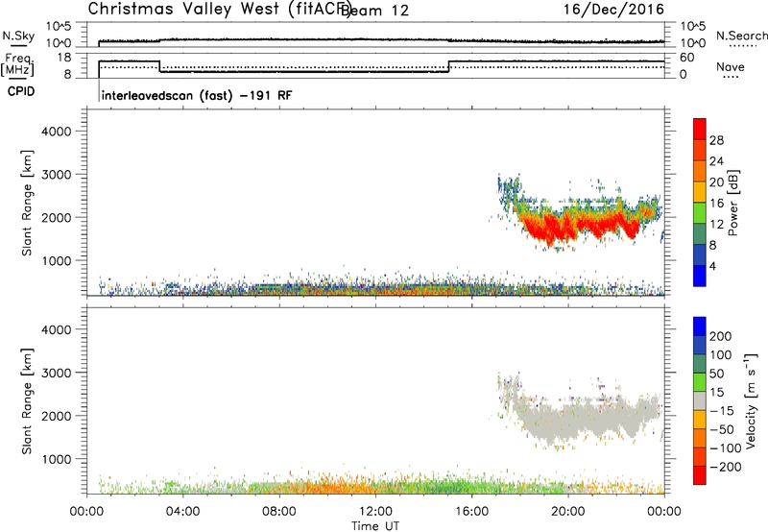This screenshot has height=532, width=768.
Task: Pick the orange power segment between 20 and 24
Action: [x=700, y=171]
